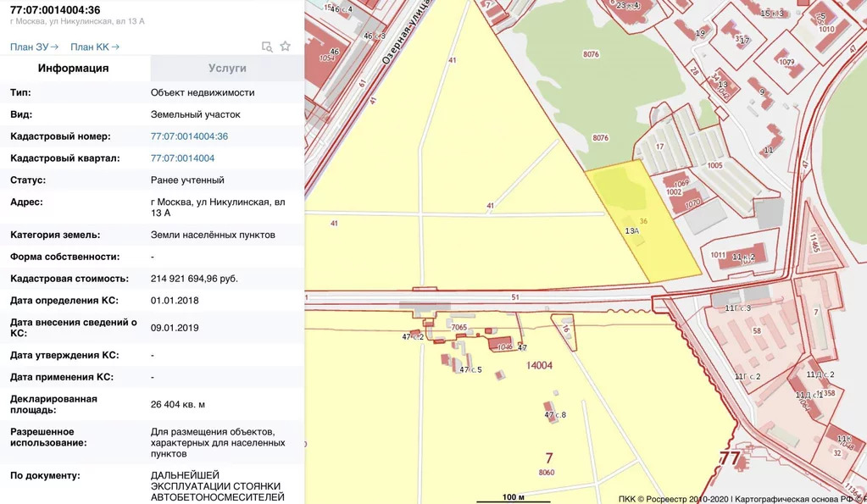Add parcel to favorites with star icon
The width and height of the screenshot is (867, 504).
click(286, 47)
